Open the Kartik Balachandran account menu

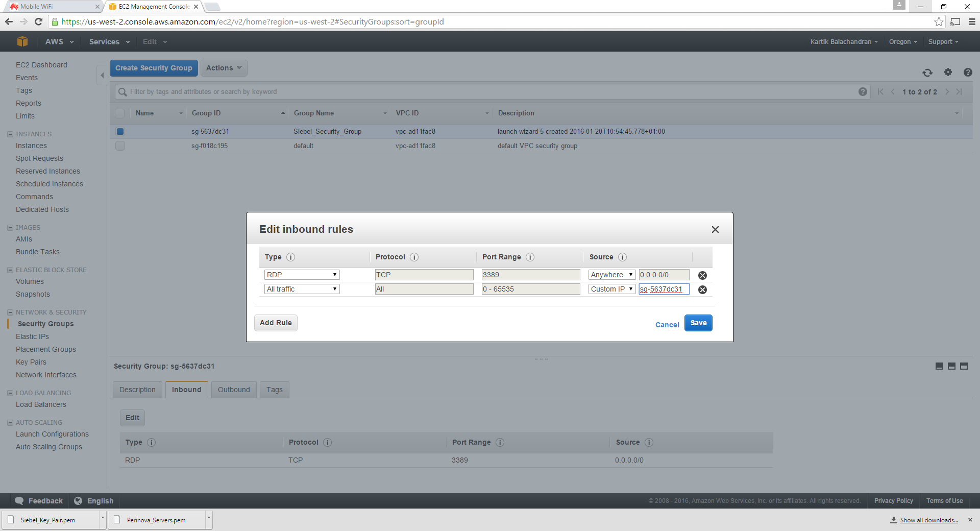point(844,42)
